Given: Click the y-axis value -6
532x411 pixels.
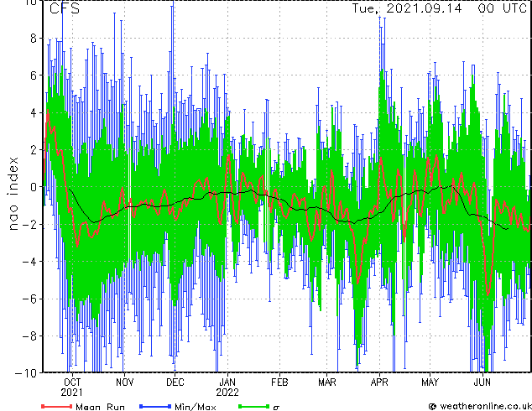Looking at the screenshot, I should 29,299.
